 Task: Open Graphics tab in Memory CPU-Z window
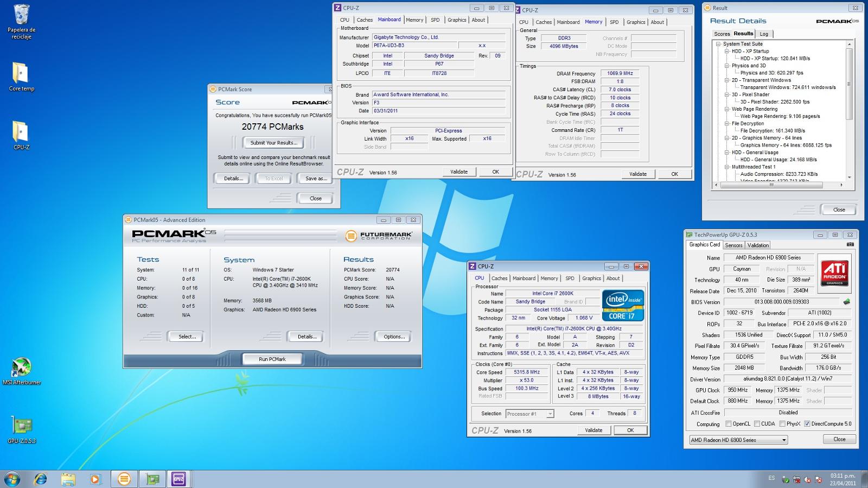coord(636,22)
